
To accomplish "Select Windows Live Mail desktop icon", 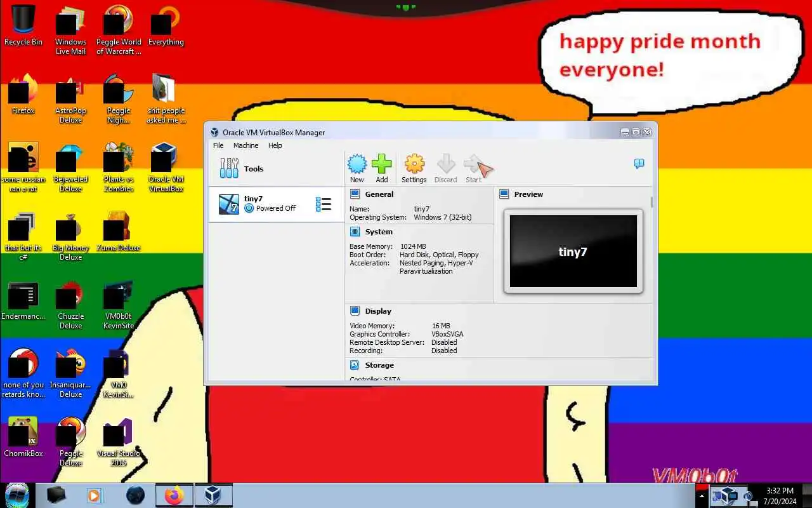I will point(70,30).
